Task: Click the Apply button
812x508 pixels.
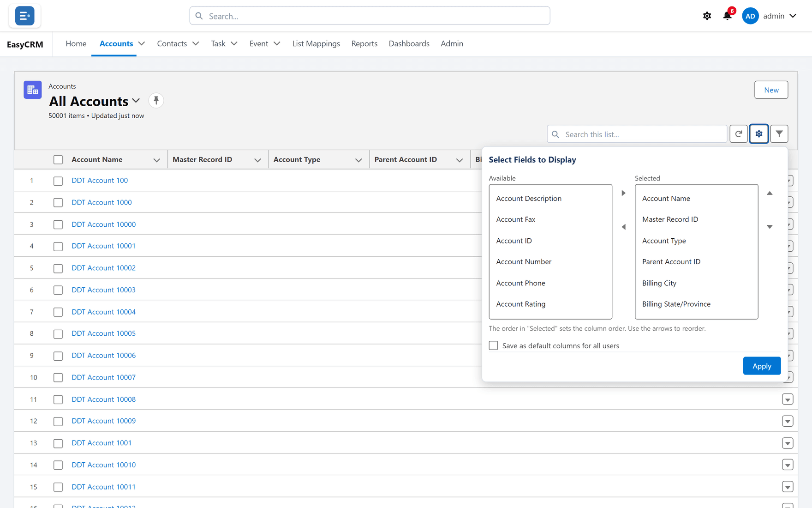Action: (x=762, y=366)
